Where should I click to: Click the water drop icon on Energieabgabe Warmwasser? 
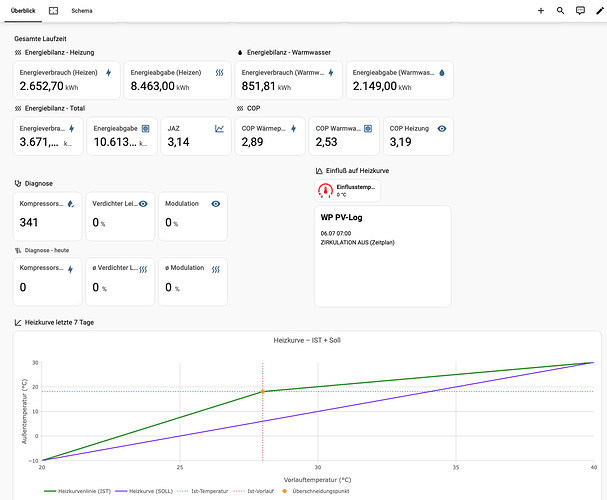click(442, 73)
